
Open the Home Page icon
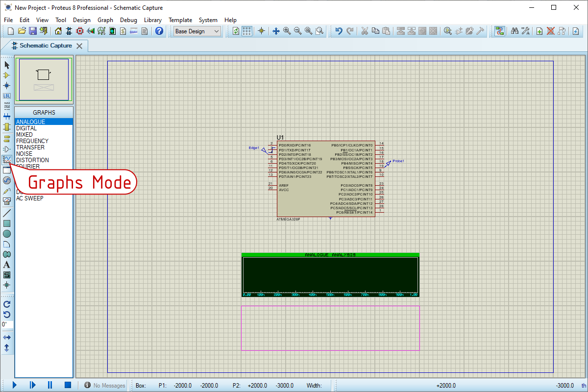(x=59, y=31)
